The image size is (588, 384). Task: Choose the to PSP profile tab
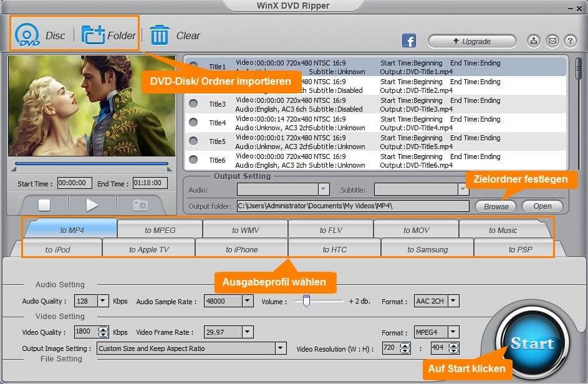coord(520,249)
